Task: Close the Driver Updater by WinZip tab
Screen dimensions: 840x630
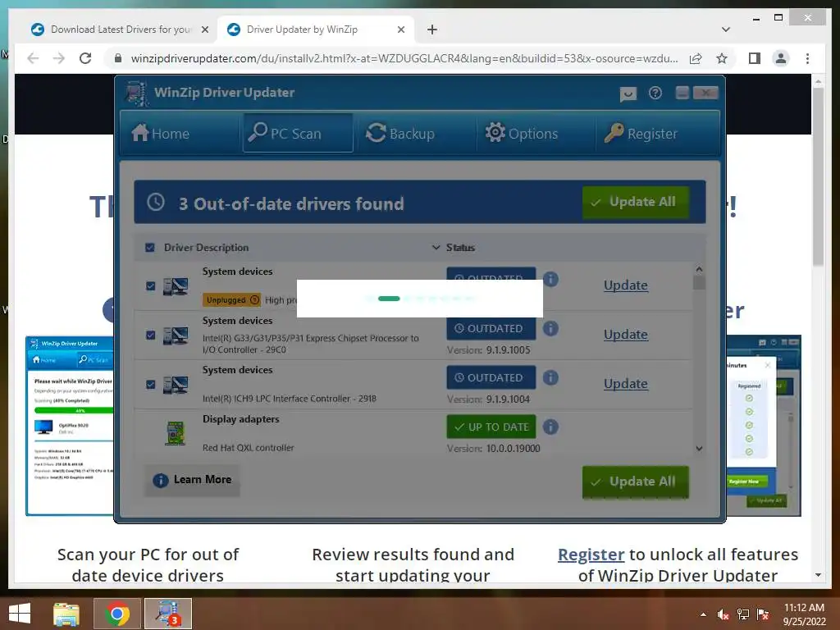Action: coord(400,30)
